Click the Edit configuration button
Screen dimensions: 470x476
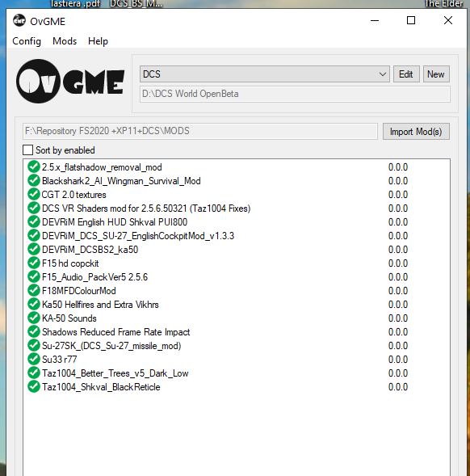[406, 74]
